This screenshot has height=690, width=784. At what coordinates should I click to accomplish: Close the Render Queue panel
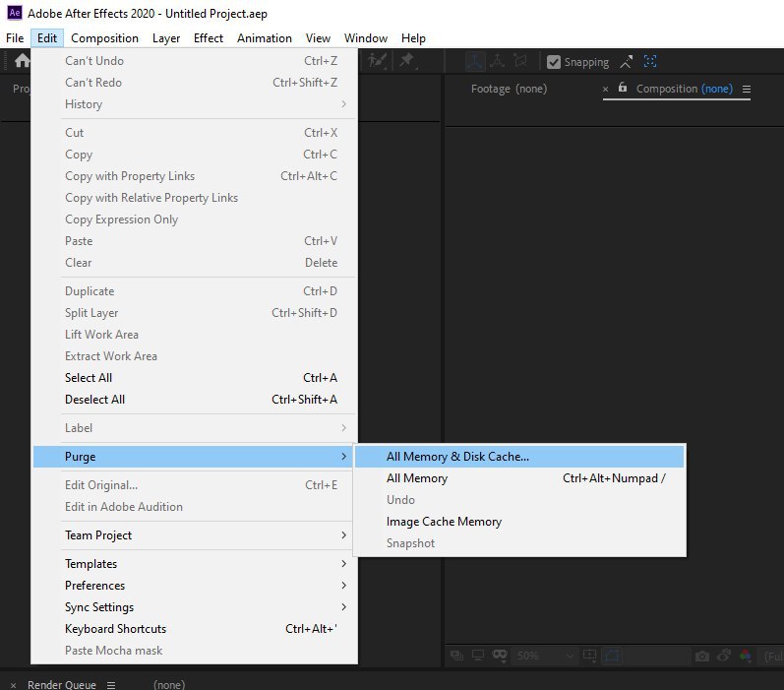14,685
